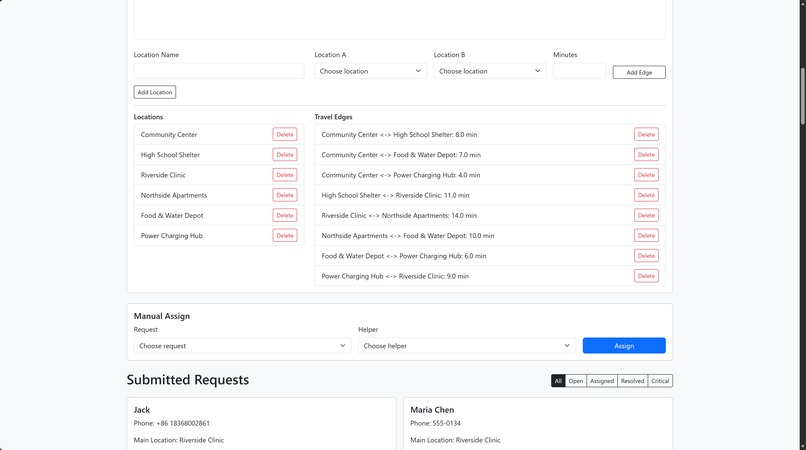Click the Maria Chen request card name
The image size is (806, 450).
pos(432,410)
